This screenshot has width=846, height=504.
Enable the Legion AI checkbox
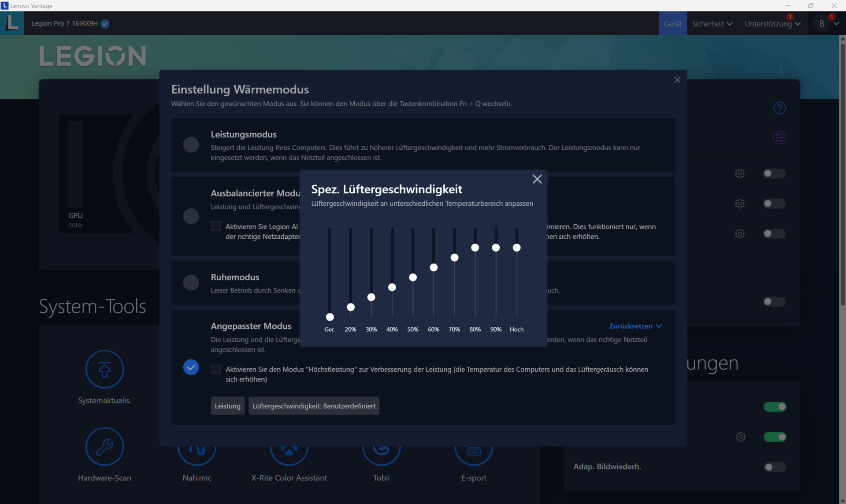216,226
